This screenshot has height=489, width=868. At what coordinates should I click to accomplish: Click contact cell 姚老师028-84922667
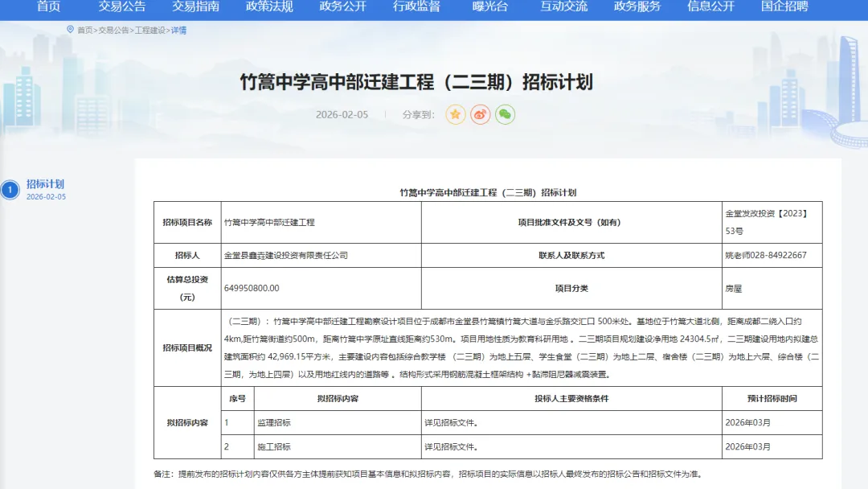click(x=772, y=255)
